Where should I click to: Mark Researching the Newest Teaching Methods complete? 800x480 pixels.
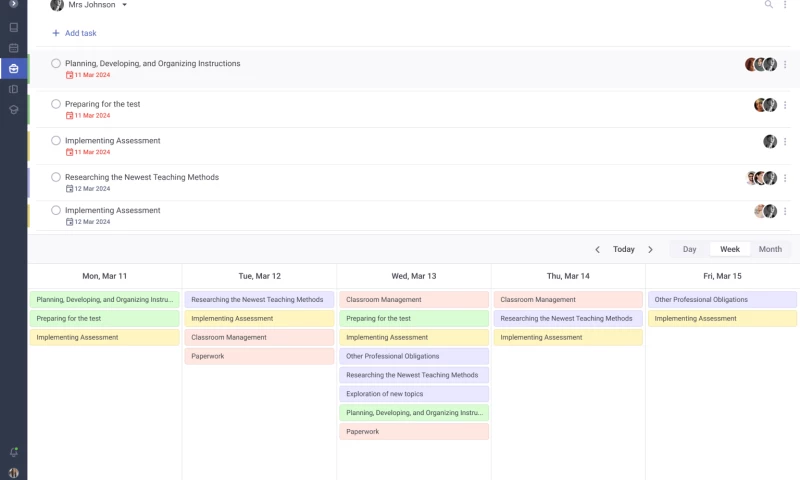[x=56, y=177]
